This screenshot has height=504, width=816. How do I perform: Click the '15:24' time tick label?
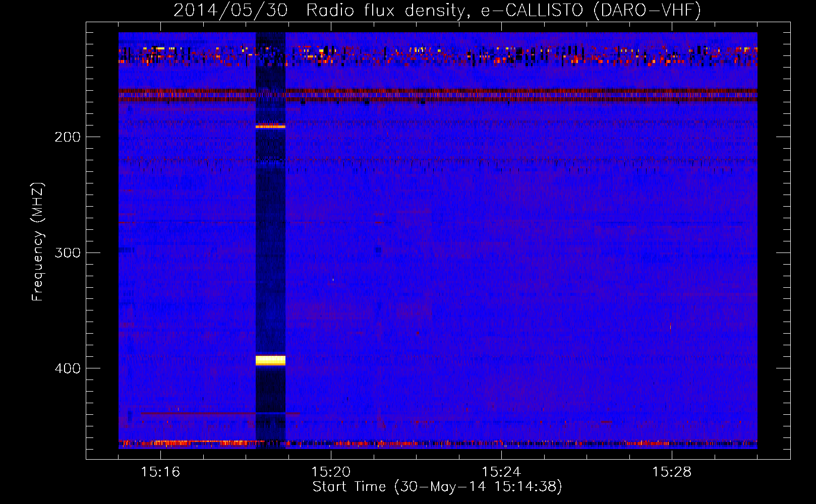(501, 472)
